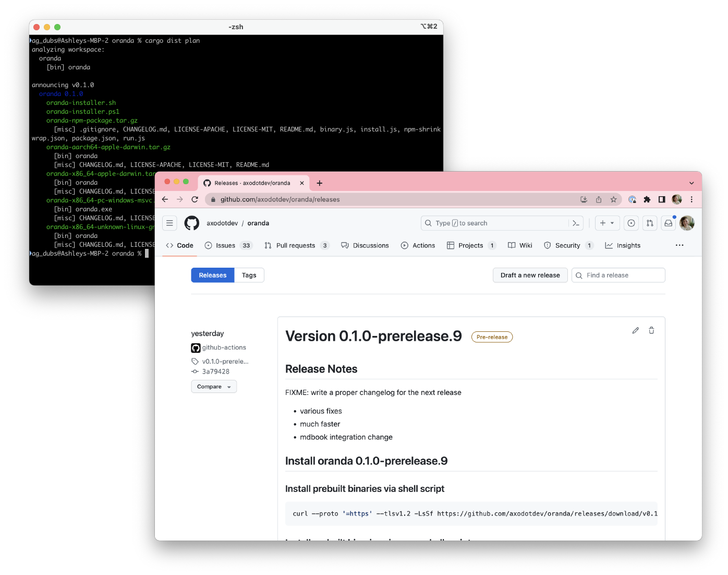This screenshot has height=575, width=728.
Task: Open the browser extensions puzzle icon
Action: pyautogui.click(x=647, y=199)
